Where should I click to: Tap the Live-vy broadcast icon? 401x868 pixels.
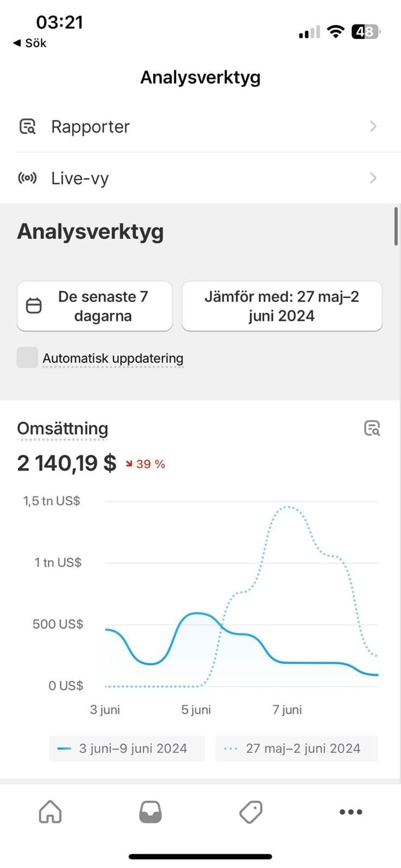pyautogui.click(x=27, y=178)
